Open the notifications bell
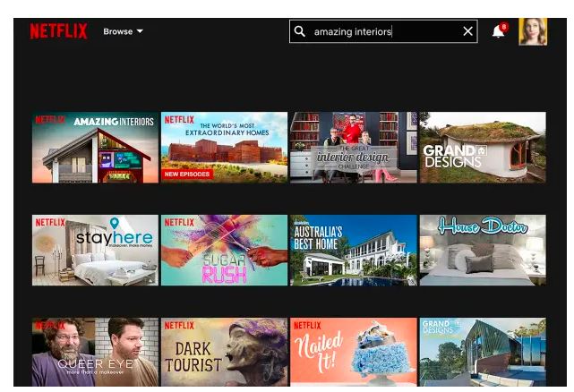The height and width of the screenshot is (392, 574). [x=500, y=31]
